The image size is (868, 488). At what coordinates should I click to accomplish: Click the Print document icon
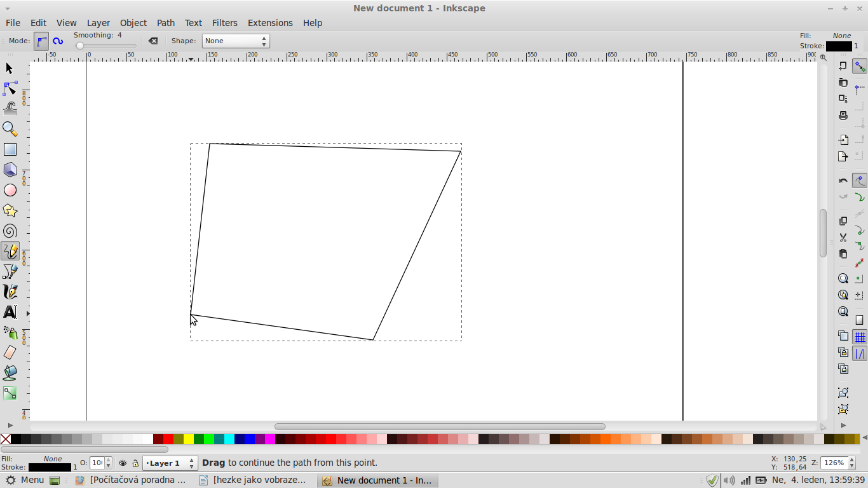pos(843,116)
